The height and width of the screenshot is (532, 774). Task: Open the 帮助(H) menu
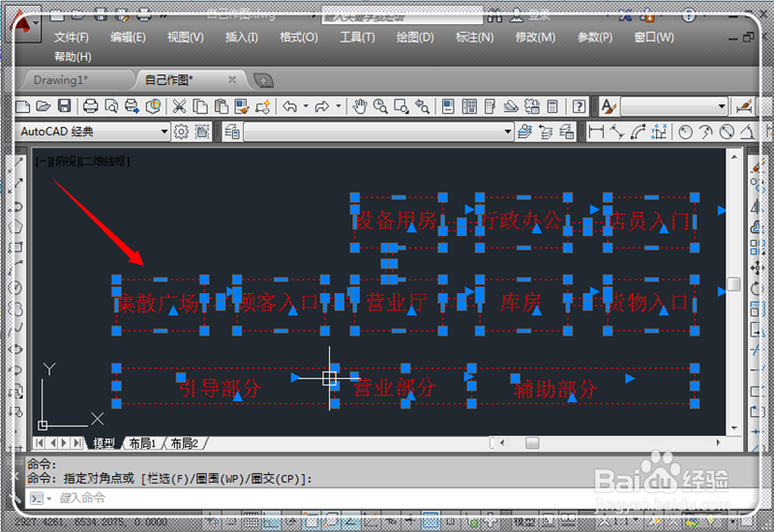(x=73, y=57)
